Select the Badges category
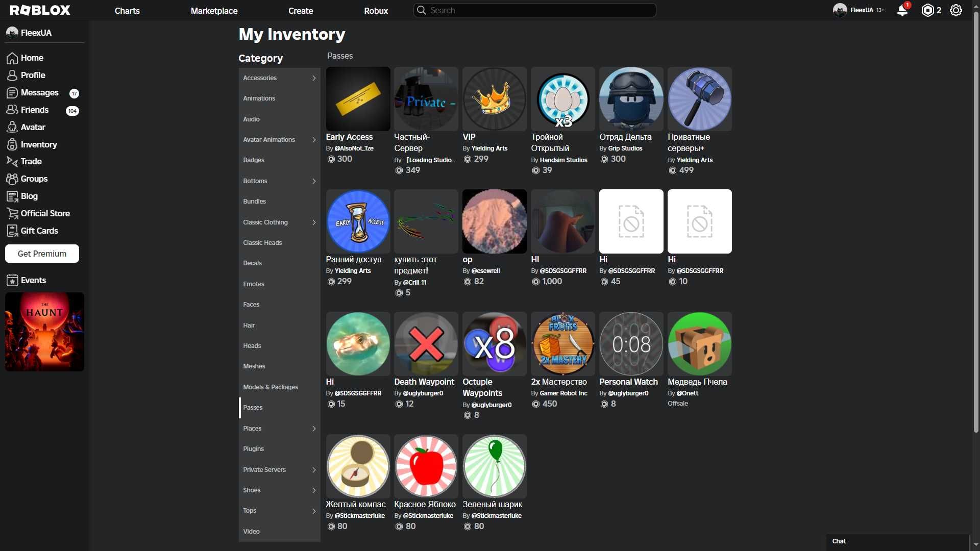 click(x=280, y=160)
